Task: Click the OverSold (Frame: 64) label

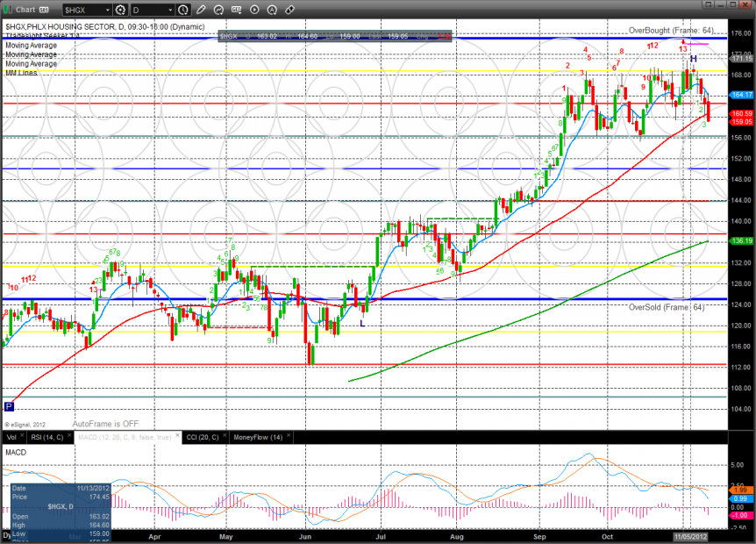Action: pyautogui.click(x=667, y=307)
